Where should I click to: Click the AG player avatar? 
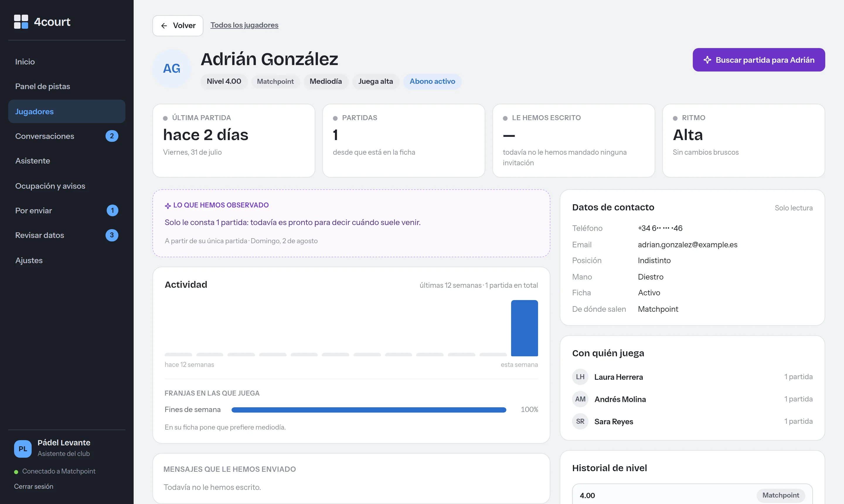pyautogui.click(x=172, y=69)
